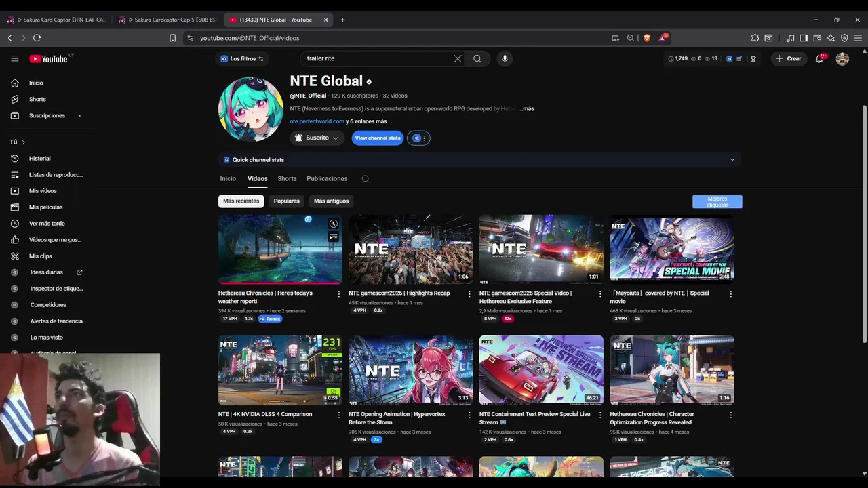Click the search magnifier button

(x=477, y=58)
